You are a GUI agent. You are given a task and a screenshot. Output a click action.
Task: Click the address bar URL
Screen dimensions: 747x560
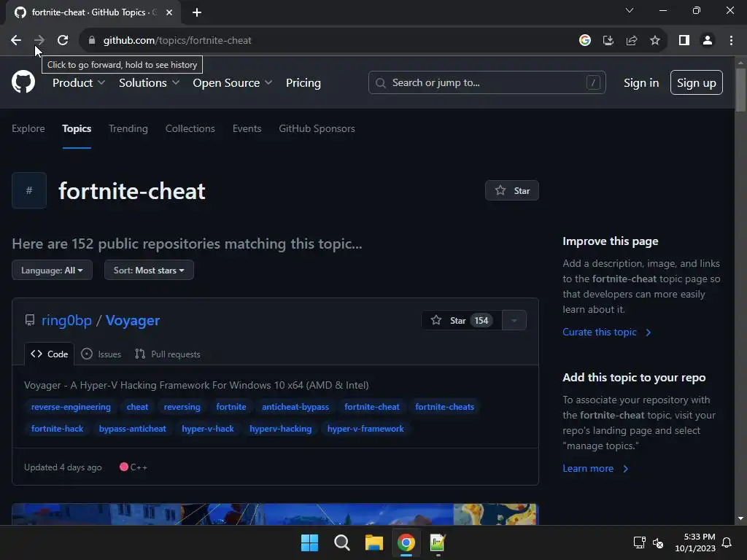tap(177, 41)
